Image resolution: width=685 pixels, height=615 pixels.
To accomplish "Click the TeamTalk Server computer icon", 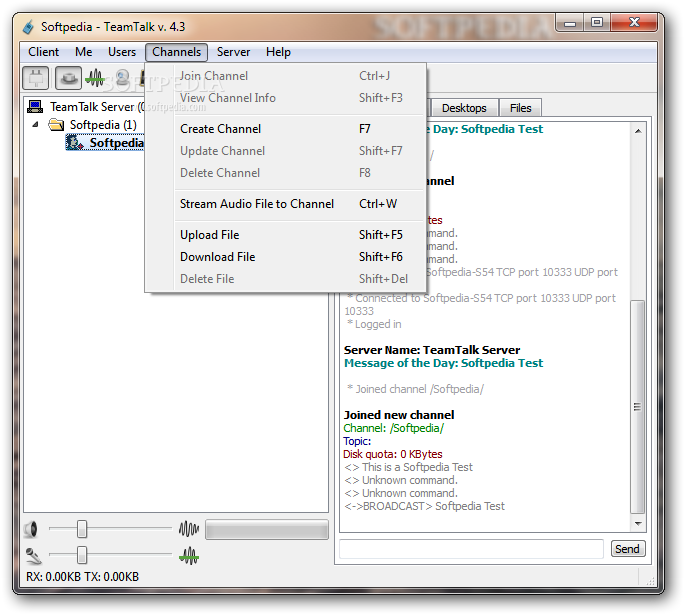I will click(x=35, y=106).
